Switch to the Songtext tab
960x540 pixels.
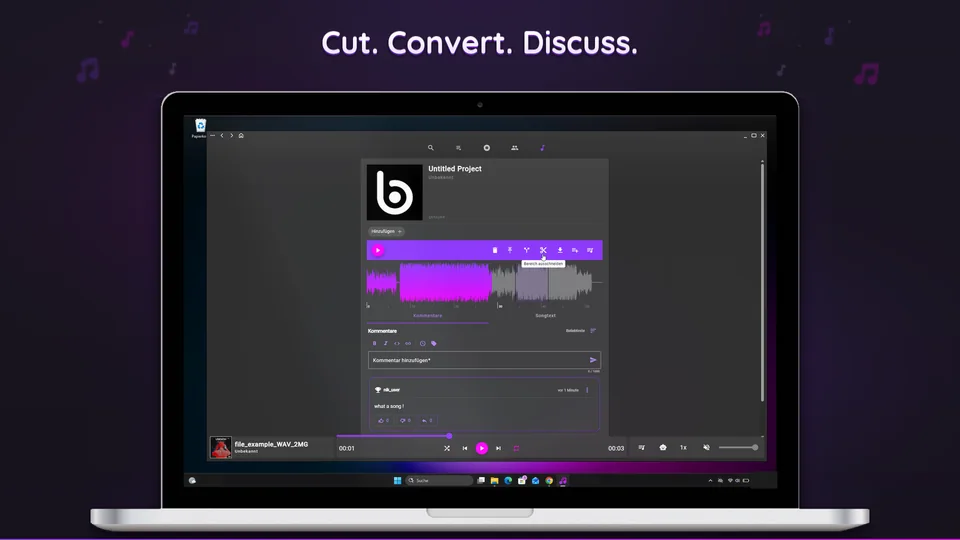point(546,316)
